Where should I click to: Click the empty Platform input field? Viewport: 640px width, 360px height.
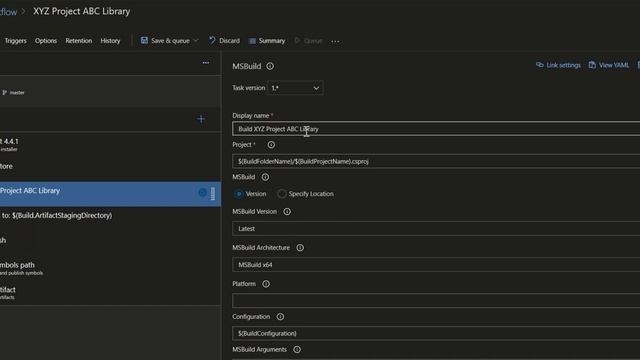click(x=436, y=301)
